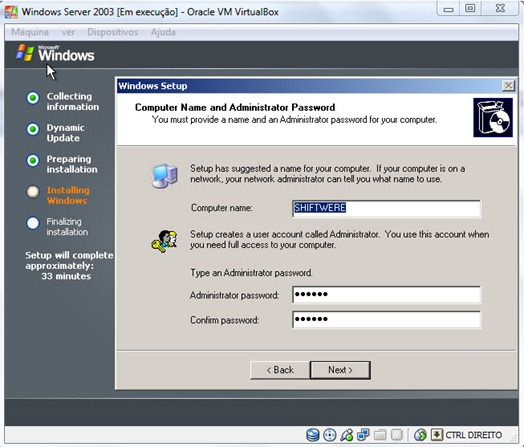
Task: Click the host key arrow icon
Action: (436, 435)
